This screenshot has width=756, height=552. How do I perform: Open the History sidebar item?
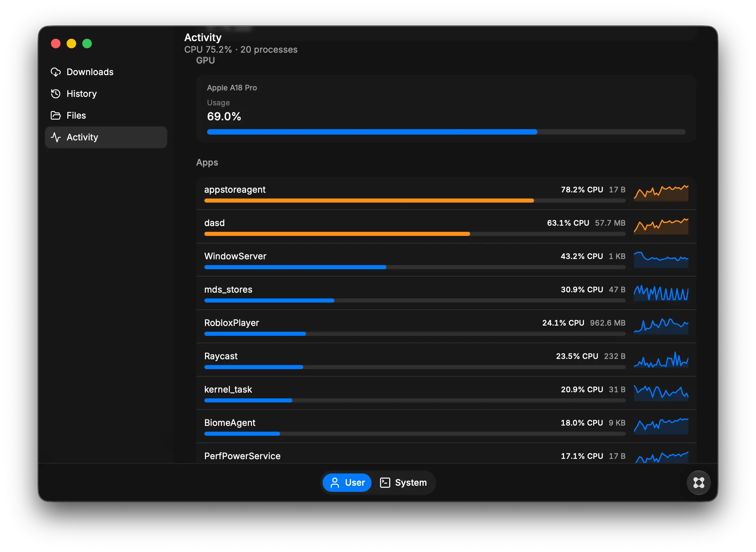coord(106,94)
